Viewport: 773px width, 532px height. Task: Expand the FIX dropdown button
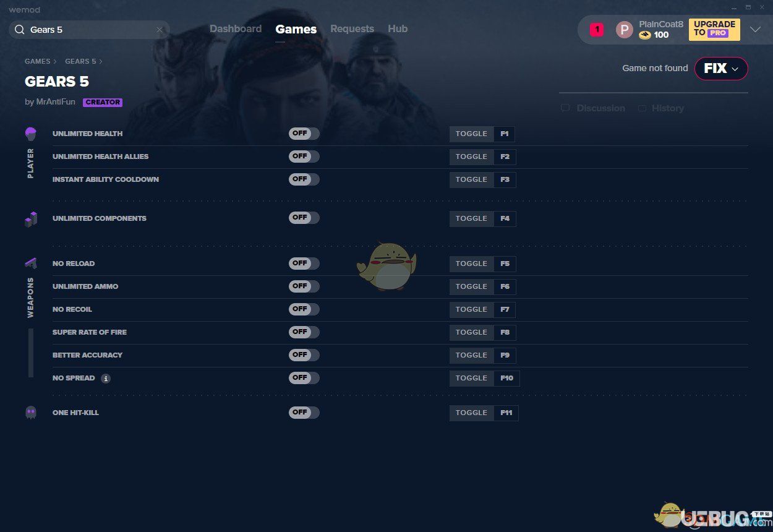[721, 69]
